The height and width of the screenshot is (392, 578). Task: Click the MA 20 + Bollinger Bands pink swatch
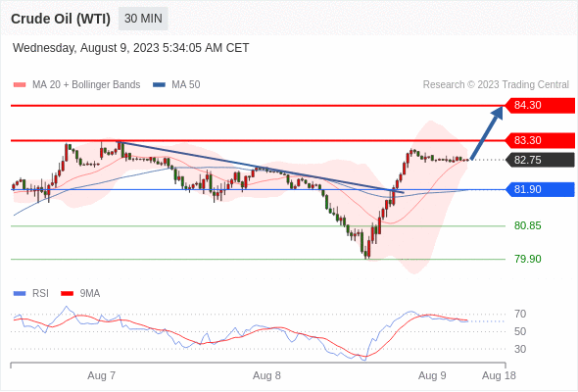[20, 85]
